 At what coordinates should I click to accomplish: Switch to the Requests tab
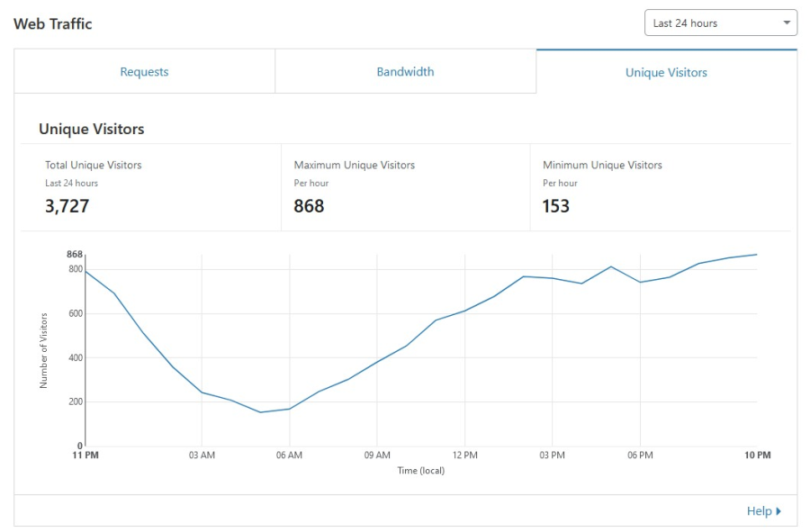point(144,72)
